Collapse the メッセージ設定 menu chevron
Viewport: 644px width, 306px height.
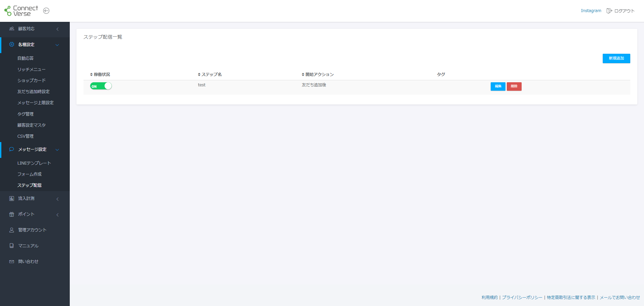(x=57, y=149)
